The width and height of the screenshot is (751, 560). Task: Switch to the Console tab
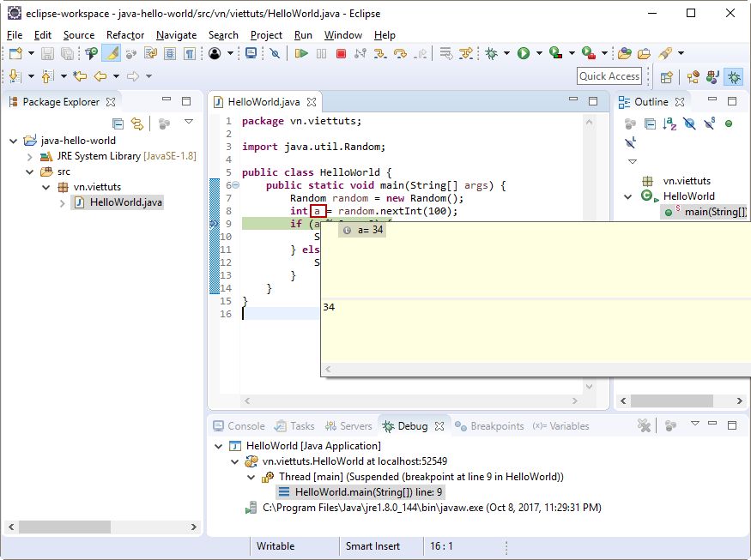tap(239, 426)
